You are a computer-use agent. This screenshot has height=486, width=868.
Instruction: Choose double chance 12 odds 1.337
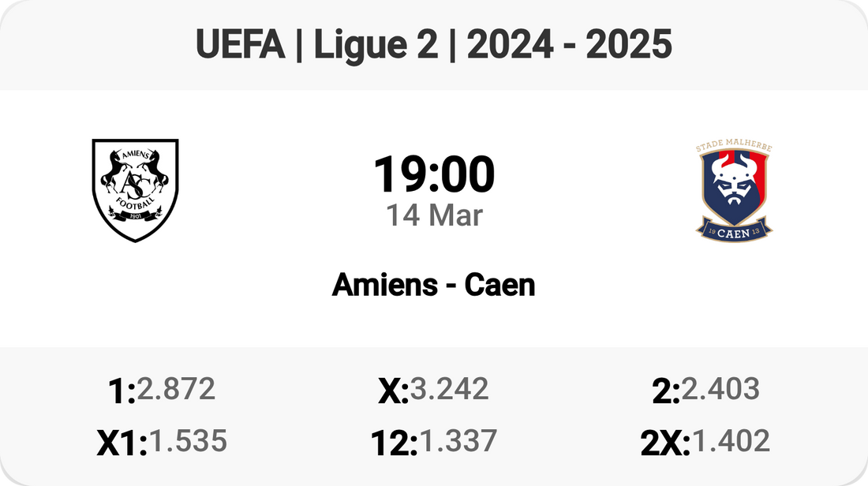[x=458, y=442]
